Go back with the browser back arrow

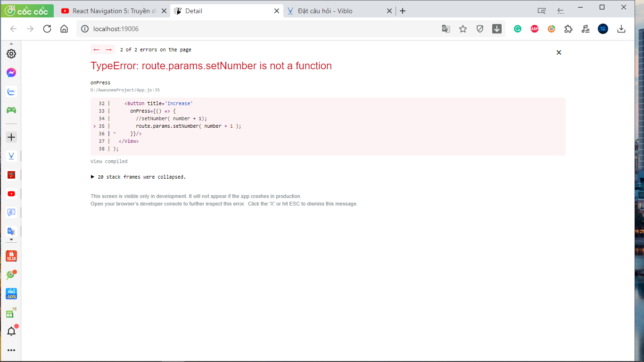click(13, 29)
